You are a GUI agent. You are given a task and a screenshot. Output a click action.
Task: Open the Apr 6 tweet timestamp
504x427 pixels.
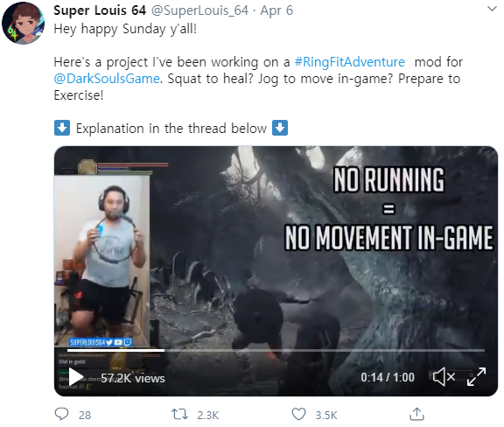coord(276,10)
